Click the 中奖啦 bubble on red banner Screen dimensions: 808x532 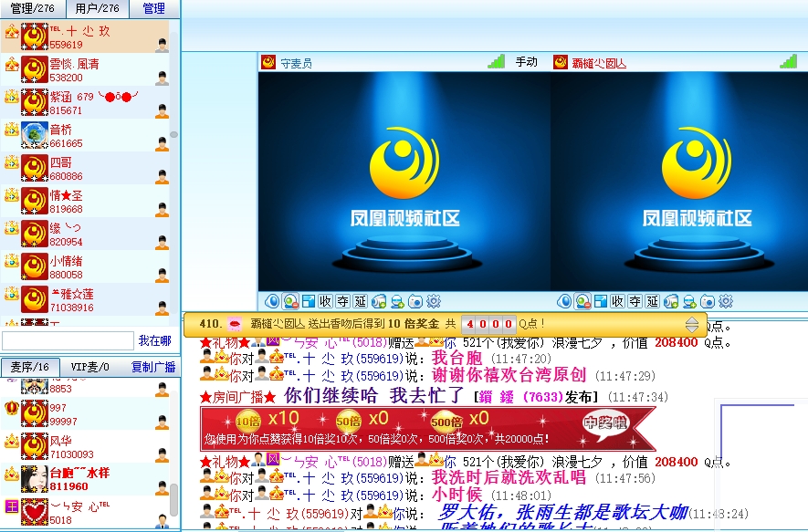tap(605, 423)
